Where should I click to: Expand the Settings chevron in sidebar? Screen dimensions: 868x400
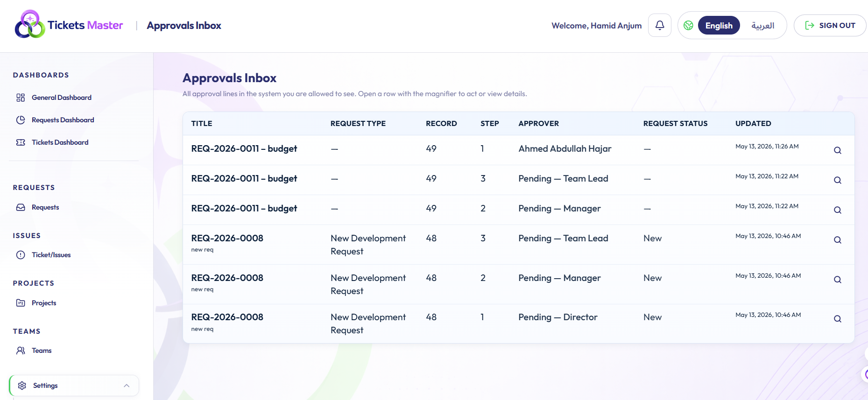[127, 386]
